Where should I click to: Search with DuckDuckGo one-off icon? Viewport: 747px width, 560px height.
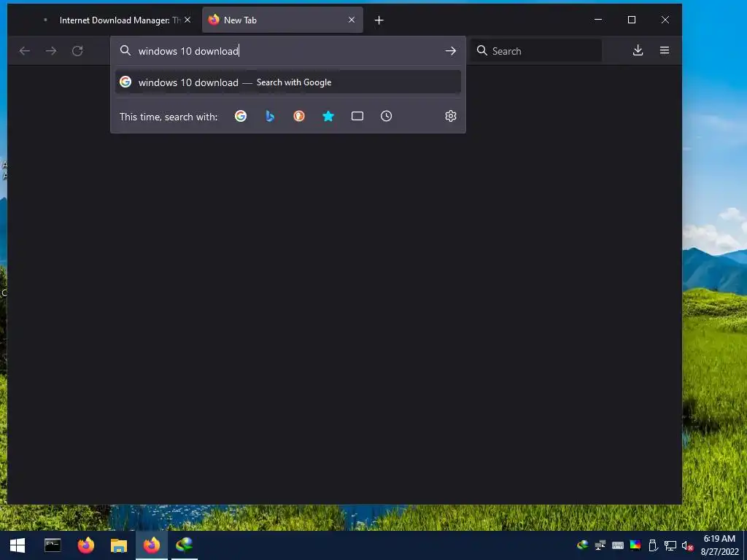tap(298, 116)
